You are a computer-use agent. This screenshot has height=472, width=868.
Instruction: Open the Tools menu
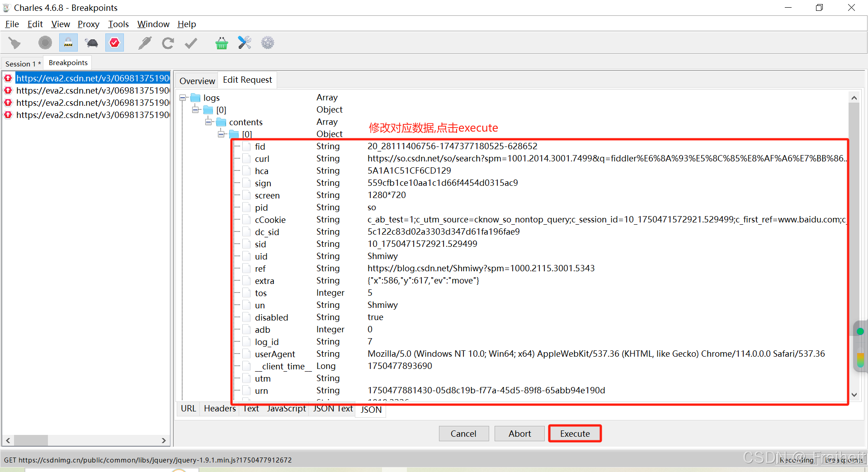[118, 24]
